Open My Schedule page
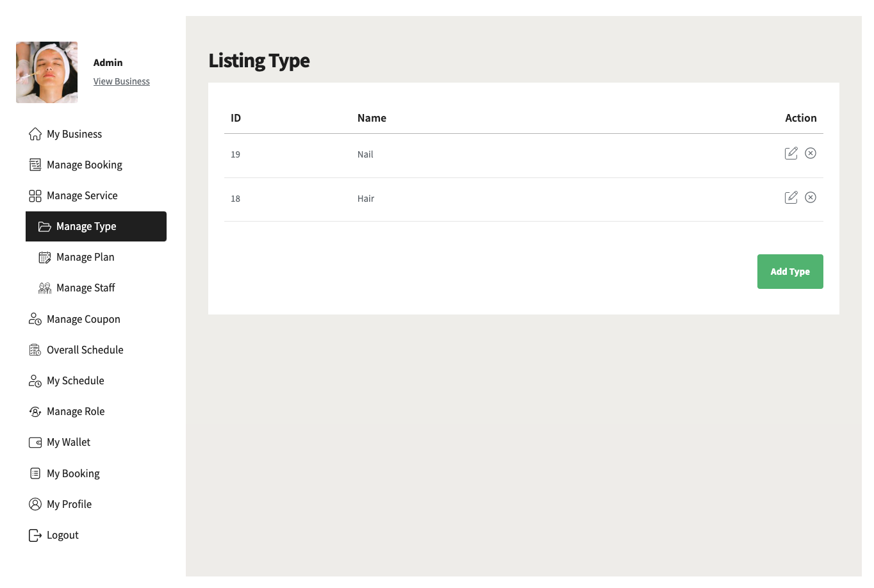The image size is (874, 588). click(75, 380)
